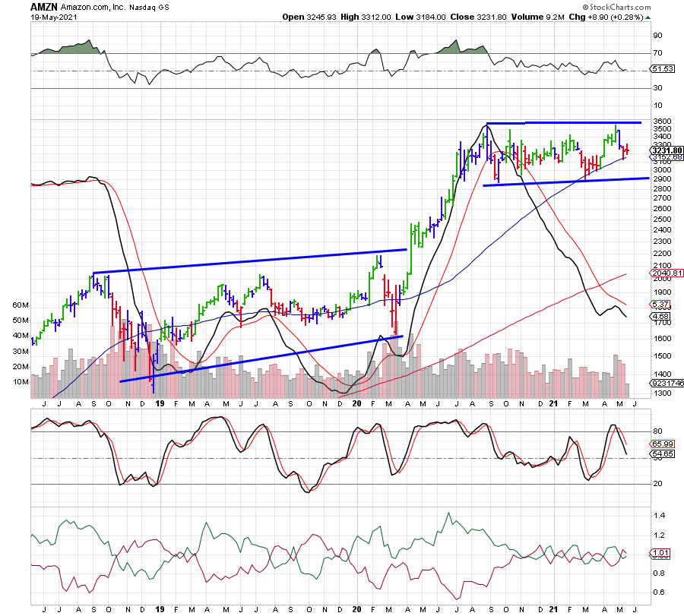
Task: Click the red 2040.81 moving average tag
Action: pos(665,273)
